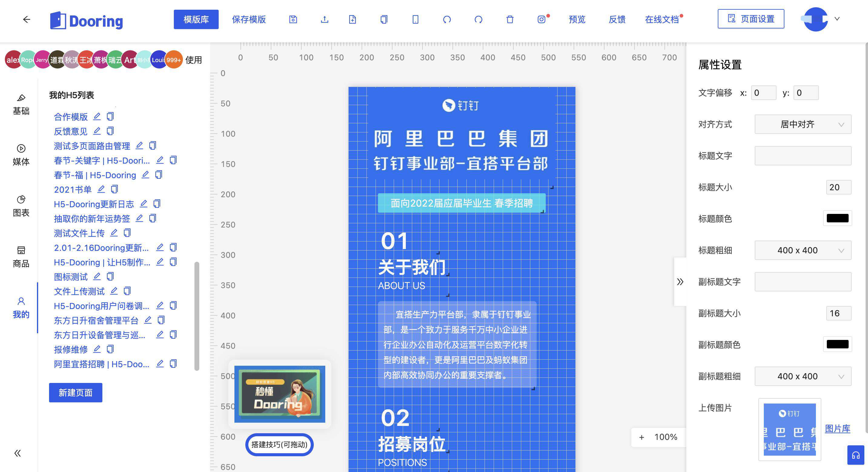Click the 标题颜色 black swatch
The height and width of the screenshot is (472, 868).
tap(837, 218)
